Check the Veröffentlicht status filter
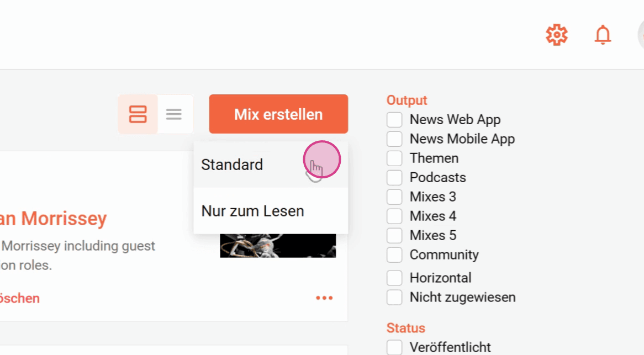Viewport: 644px width, 355px height. click(x=394, y=347)
